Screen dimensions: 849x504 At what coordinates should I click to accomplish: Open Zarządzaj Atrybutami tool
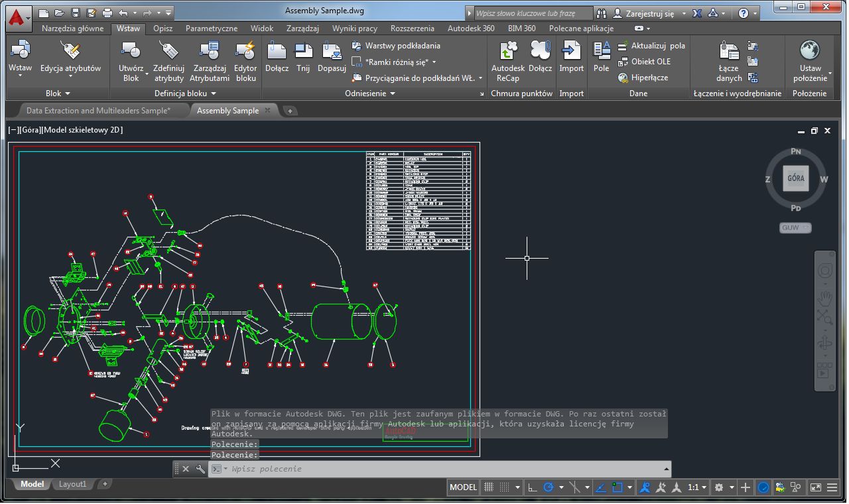pyautogui.click(x=210, y=61)
